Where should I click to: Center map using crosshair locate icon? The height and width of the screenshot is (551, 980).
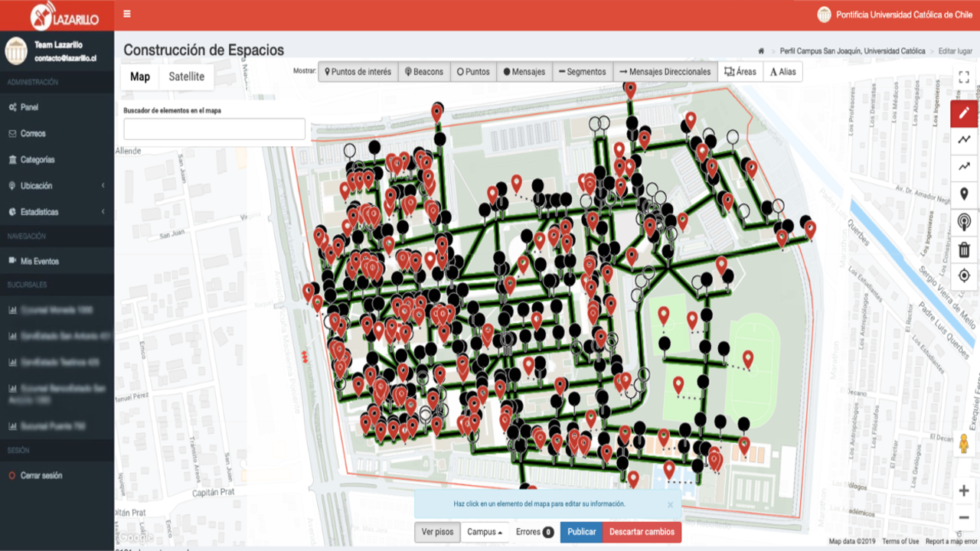[964, 275]
